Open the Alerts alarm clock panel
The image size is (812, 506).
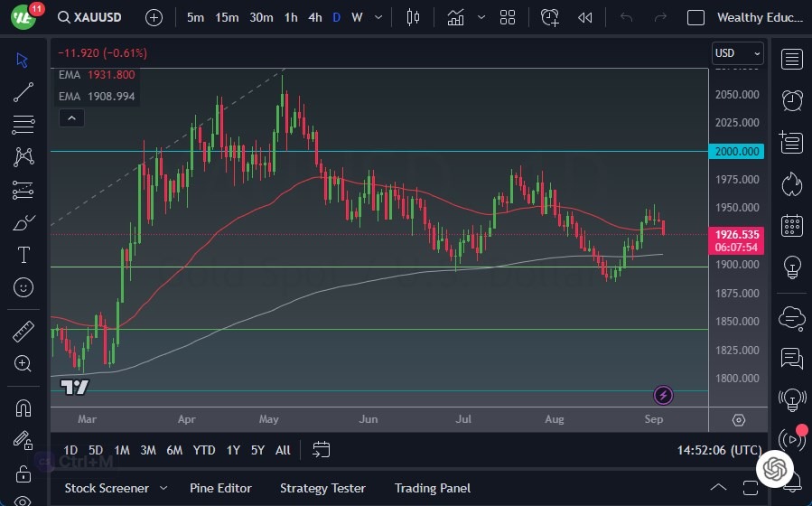point(792,99)
